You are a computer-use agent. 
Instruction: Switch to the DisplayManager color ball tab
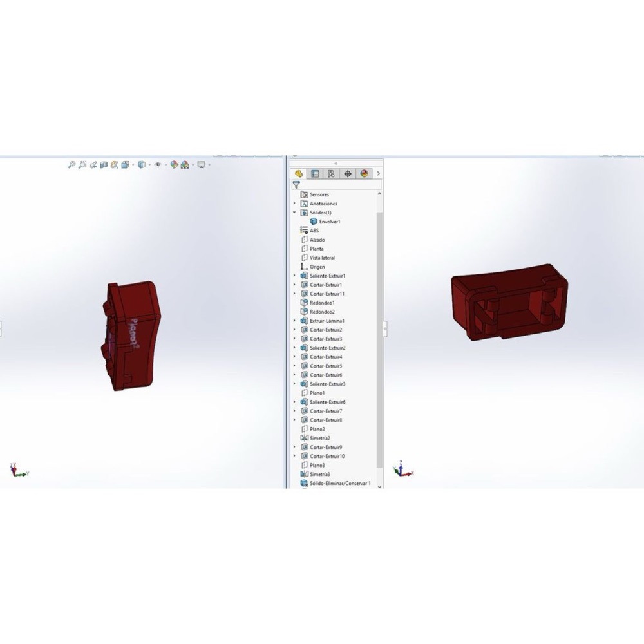[364, 174]
